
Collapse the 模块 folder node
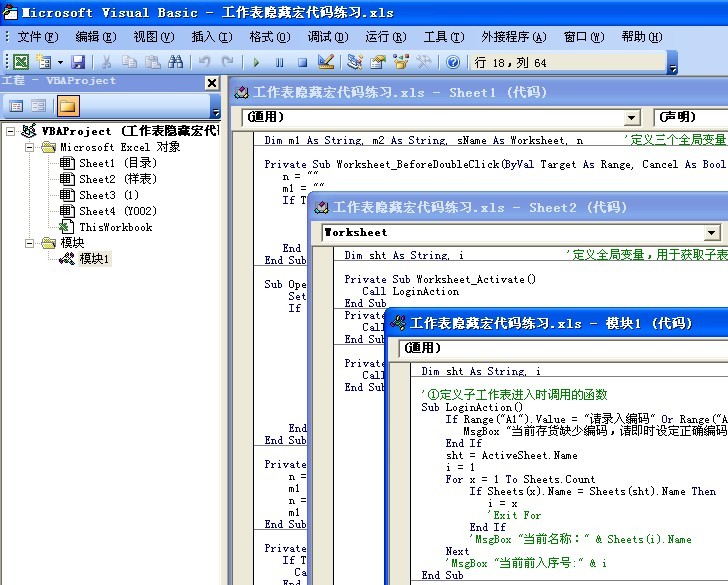tap(29, 243)
